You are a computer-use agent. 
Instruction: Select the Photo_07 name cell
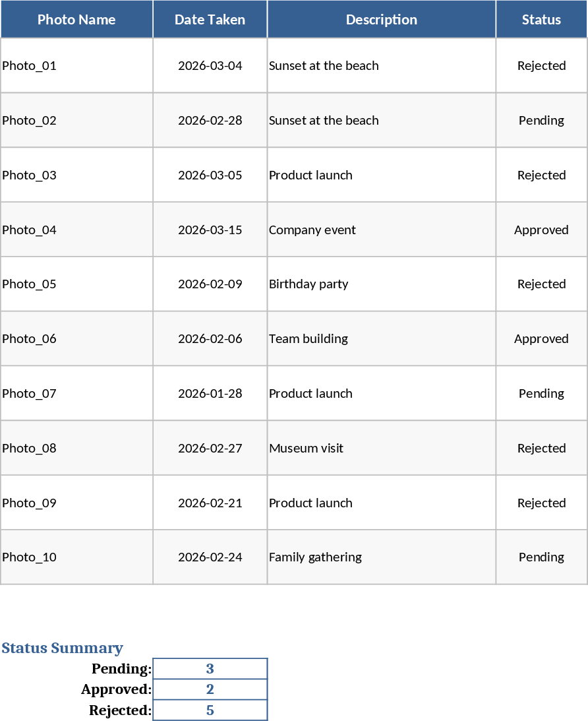click(76, 393)
